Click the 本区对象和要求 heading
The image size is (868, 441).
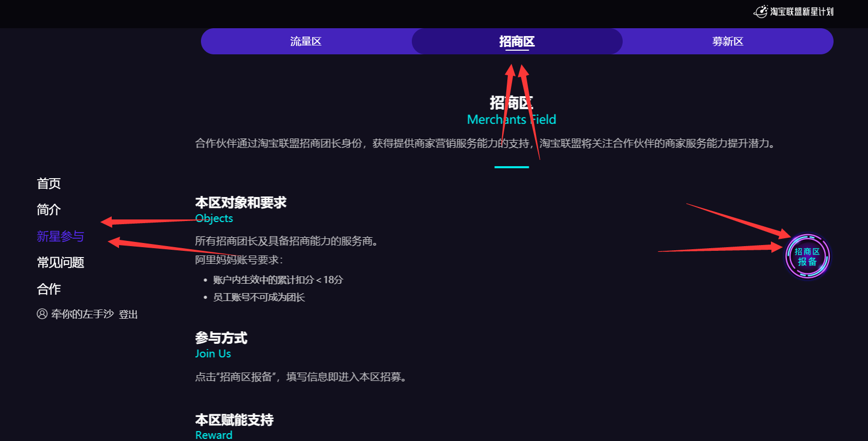241,202
